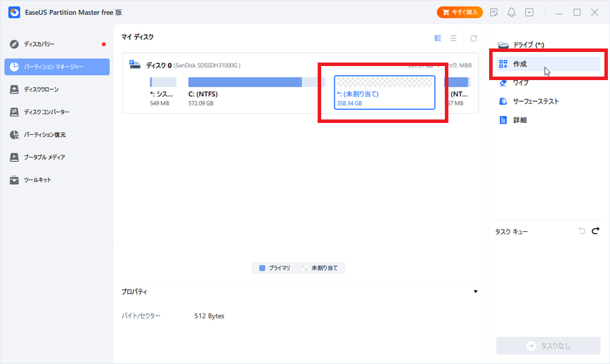Go to ディスク コンバーター section
Image resolution: width=610 pixels, height=364 pixels.
(46, 112)
